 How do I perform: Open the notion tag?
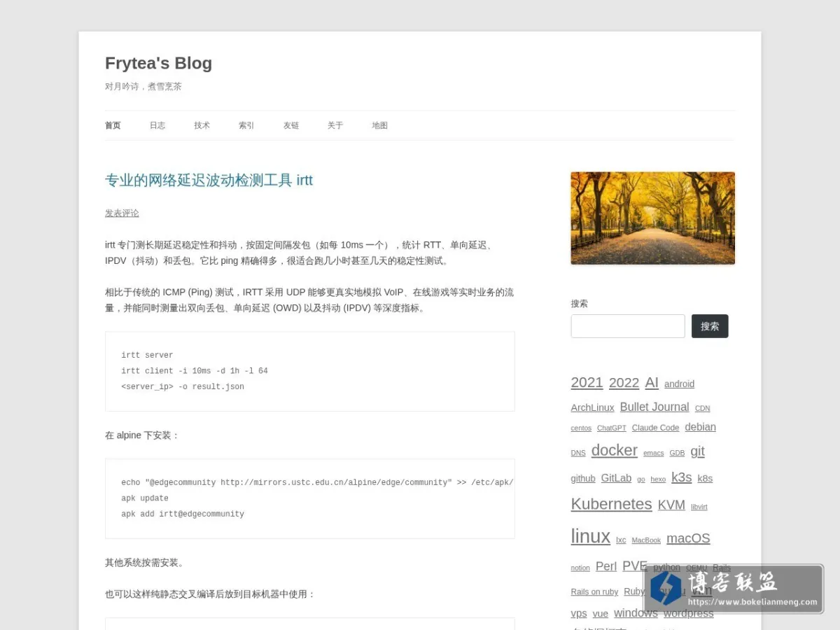click(580, 568)
